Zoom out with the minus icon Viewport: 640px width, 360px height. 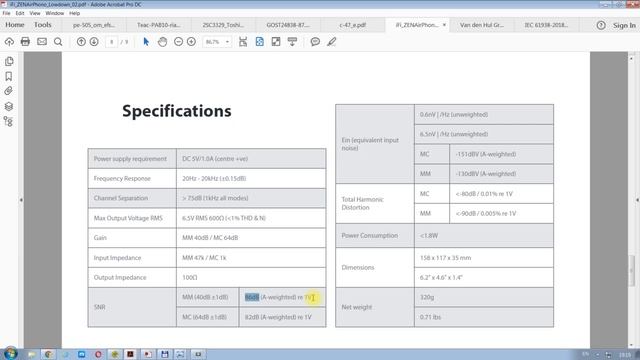(x=178, y=42)
